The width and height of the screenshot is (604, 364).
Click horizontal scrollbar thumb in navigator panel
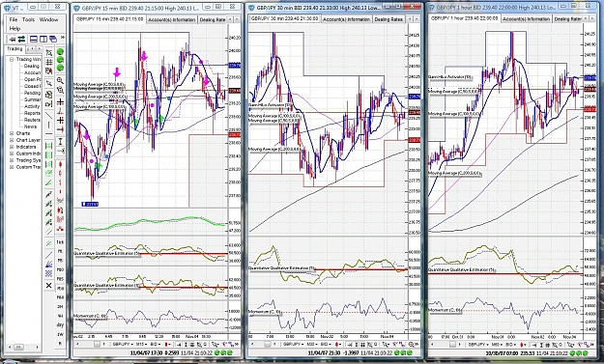pos(18,347)
